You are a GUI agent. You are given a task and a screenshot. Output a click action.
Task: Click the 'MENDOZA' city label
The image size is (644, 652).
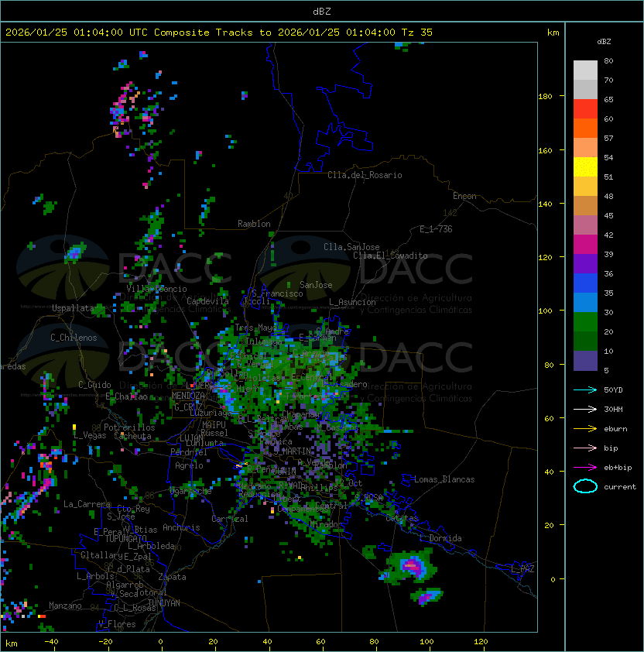tap(188, 396)
